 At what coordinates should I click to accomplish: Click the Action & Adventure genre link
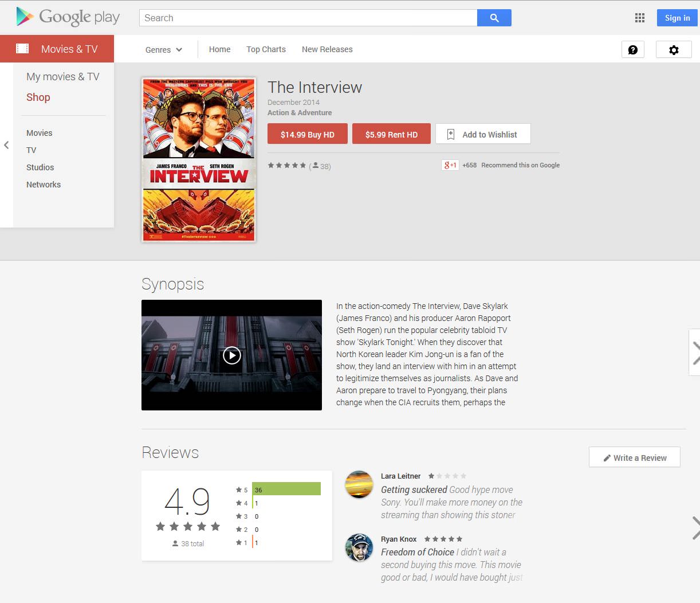click(300, 112)
